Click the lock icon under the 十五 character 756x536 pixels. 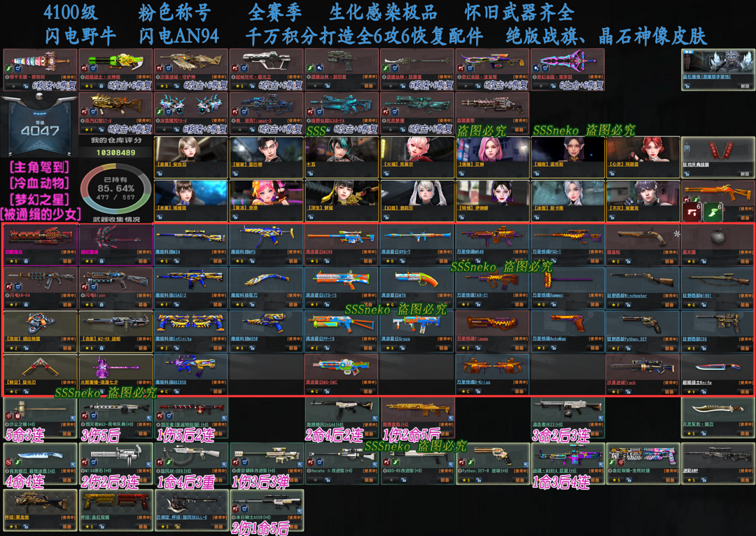[311, 173]
